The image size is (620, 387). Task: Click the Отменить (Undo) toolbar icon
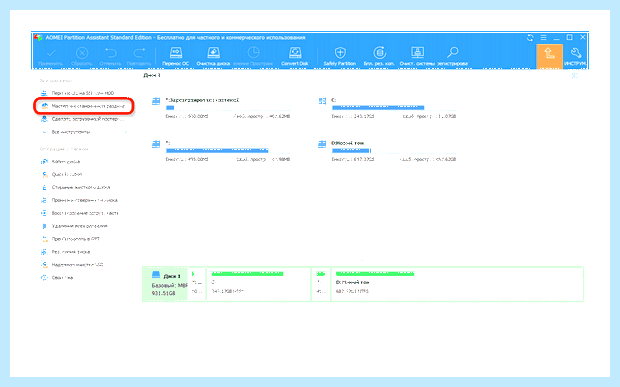tap(110, 57)
